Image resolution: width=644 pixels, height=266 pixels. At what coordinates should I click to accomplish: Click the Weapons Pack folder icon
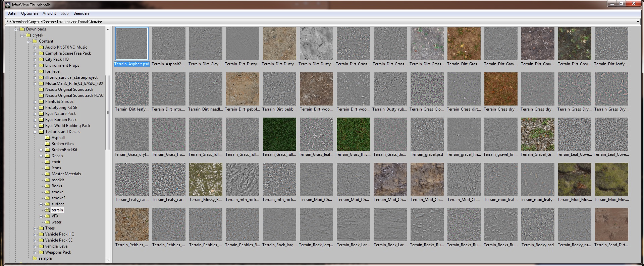tap(41, 252)
